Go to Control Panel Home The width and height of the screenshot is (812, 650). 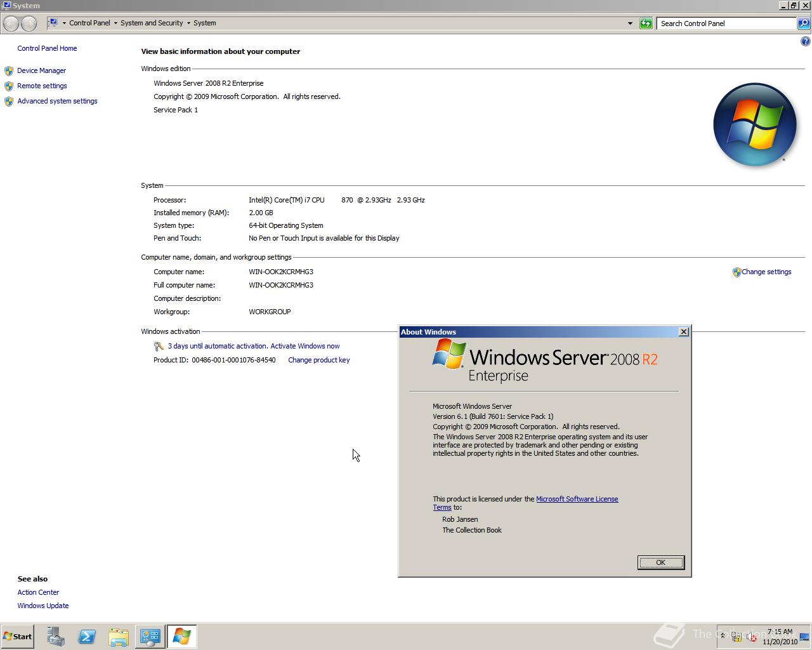click(x=47, y=48)
